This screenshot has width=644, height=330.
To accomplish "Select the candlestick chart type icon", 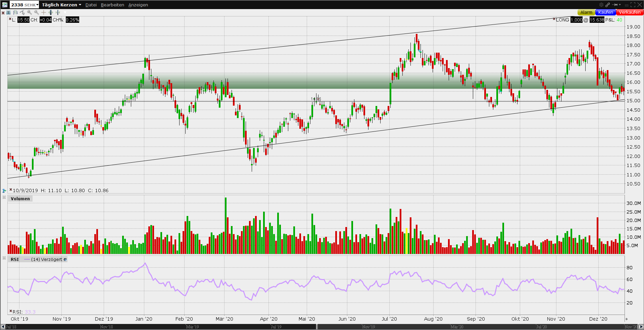I will click(15, 12).
